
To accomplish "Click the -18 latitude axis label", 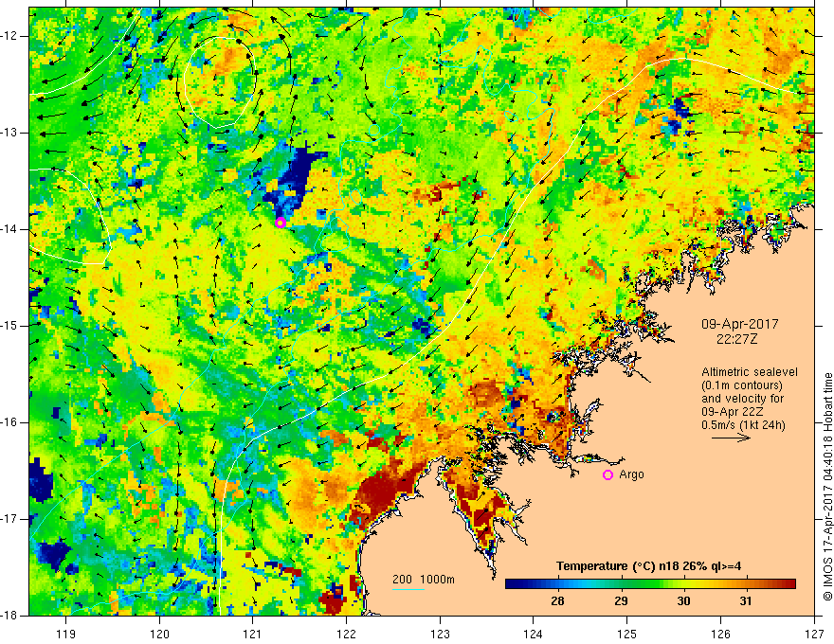I will (x=10, y=616).
